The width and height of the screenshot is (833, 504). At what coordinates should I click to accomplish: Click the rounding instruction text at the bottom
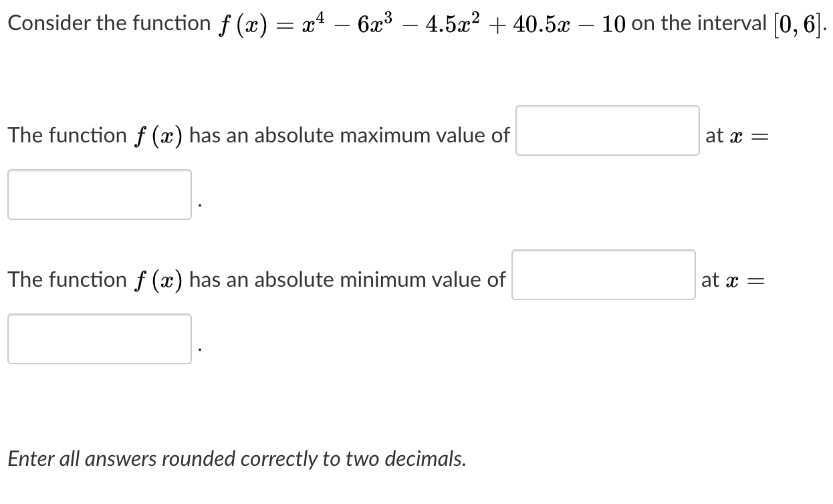point(235,459)
